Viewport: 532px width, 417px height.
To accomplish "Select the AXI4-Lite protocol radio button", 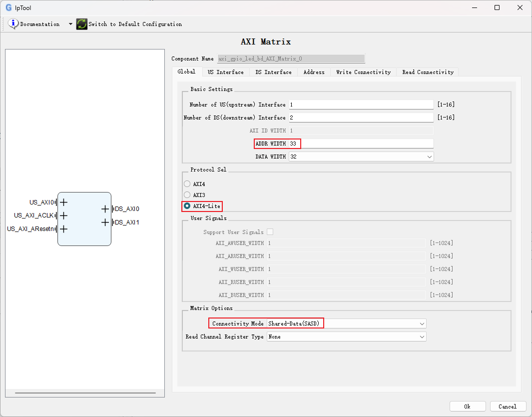I will (x=187, y=206).
